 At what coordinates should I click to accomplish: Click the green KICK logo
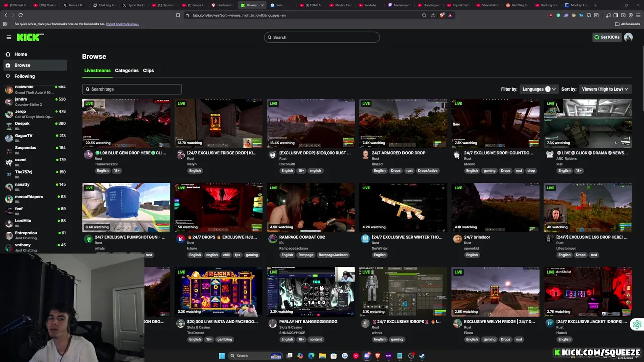[30, 37]
